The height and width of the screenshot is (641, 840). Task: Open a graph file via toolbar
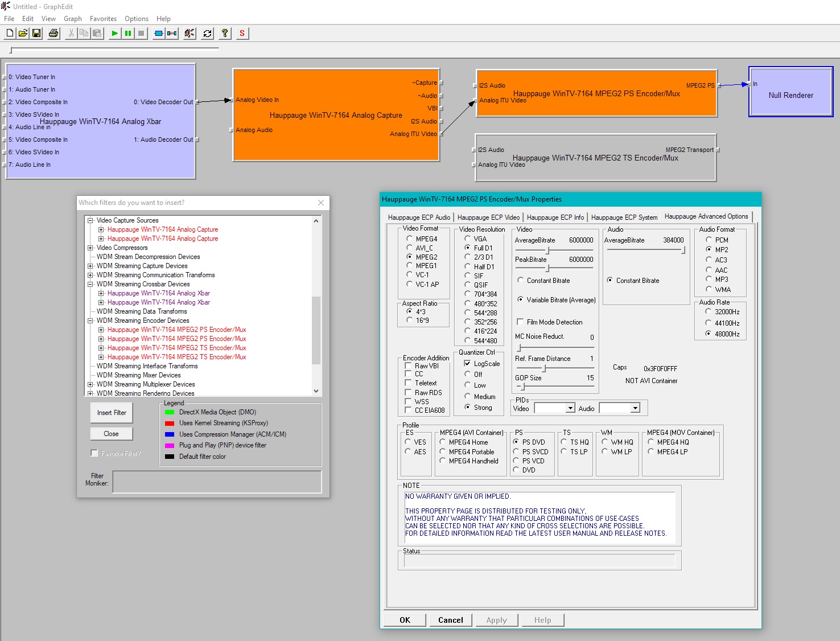23,34
